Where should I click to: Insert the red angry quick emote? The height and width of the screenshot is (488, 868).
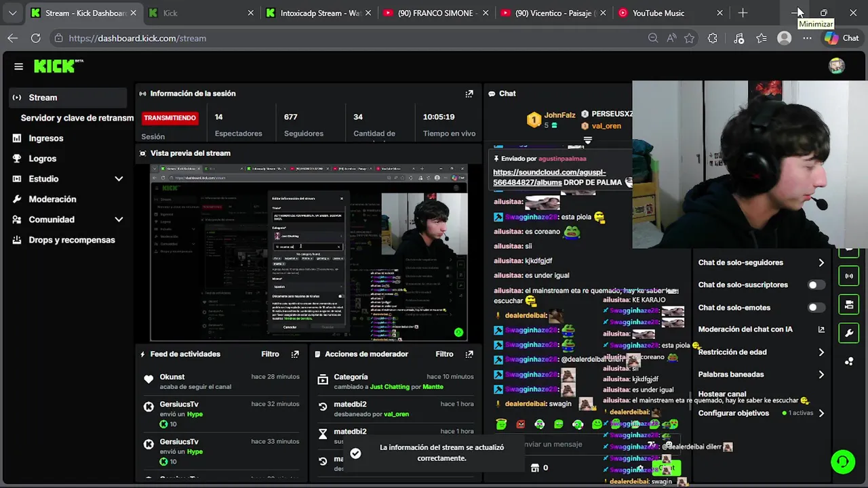coord(520,424)
